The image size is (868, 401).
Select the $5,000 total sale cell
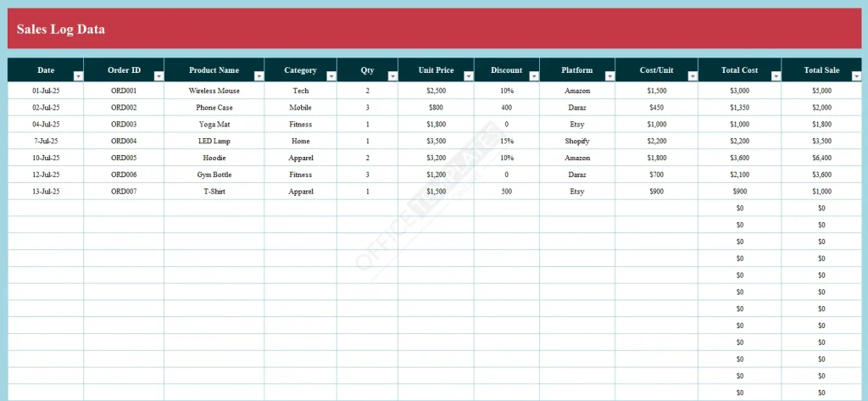click(822, 90)
